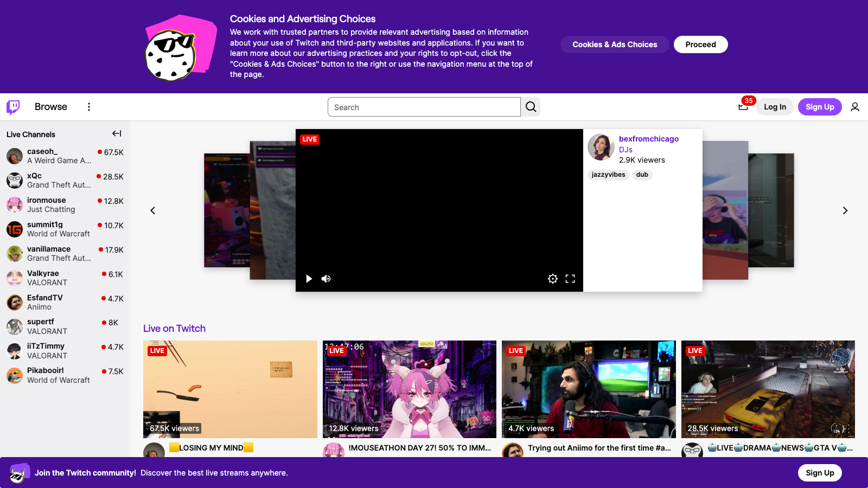Open the Live on Twitch heading link

coord(174,329)
